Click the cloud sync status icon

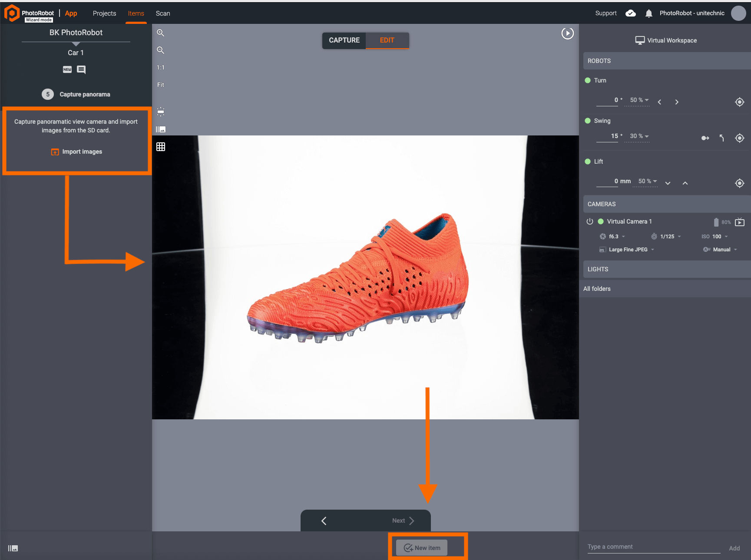tap(630, 13)
